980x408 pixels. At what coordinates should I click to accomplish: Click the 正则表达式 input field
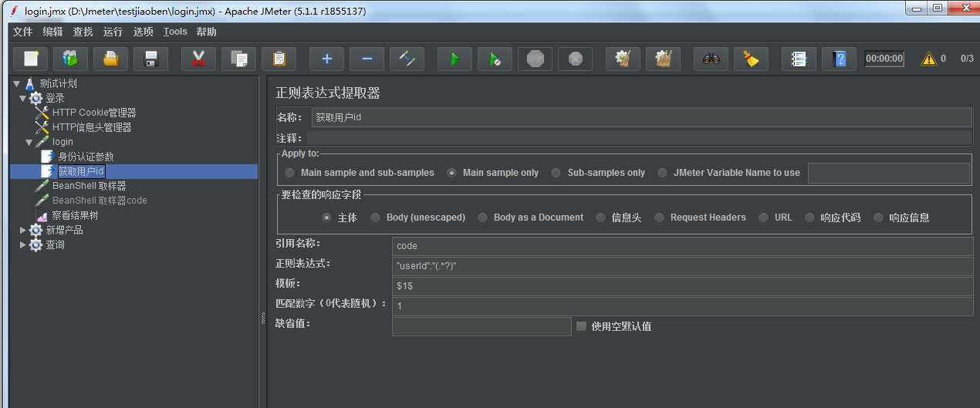[x=683, y=266]
